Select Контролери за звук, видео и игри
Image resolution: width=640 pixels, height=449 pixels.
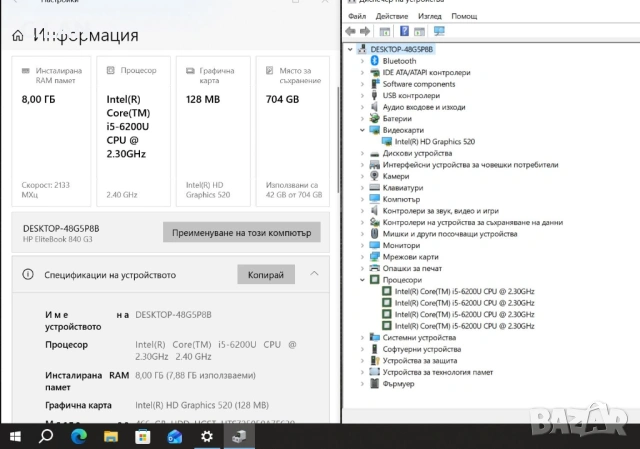440,211
